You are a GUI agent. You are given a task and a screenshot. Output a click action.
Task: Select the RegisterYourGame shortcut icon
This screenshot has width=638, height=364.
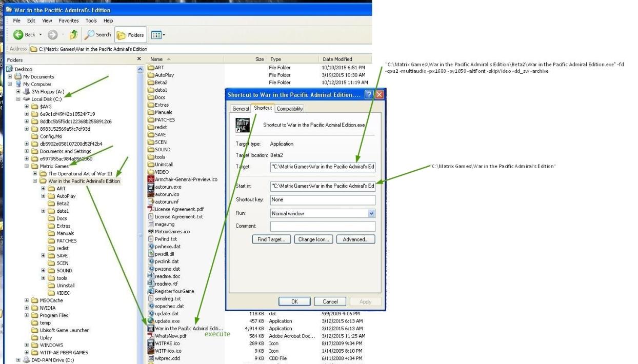[x=151, y=291]
